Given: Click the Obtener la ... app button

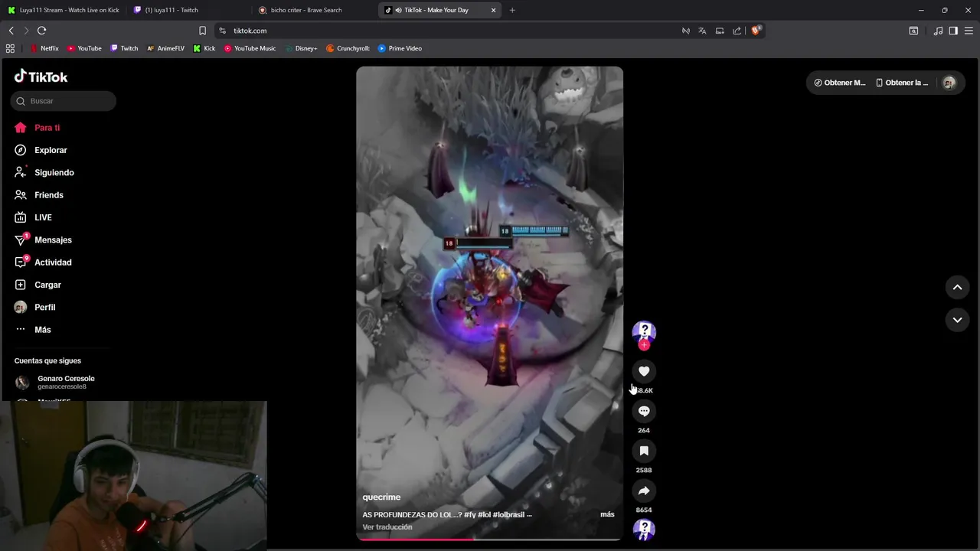Looking at the screenshot, I should coord(902,83).
